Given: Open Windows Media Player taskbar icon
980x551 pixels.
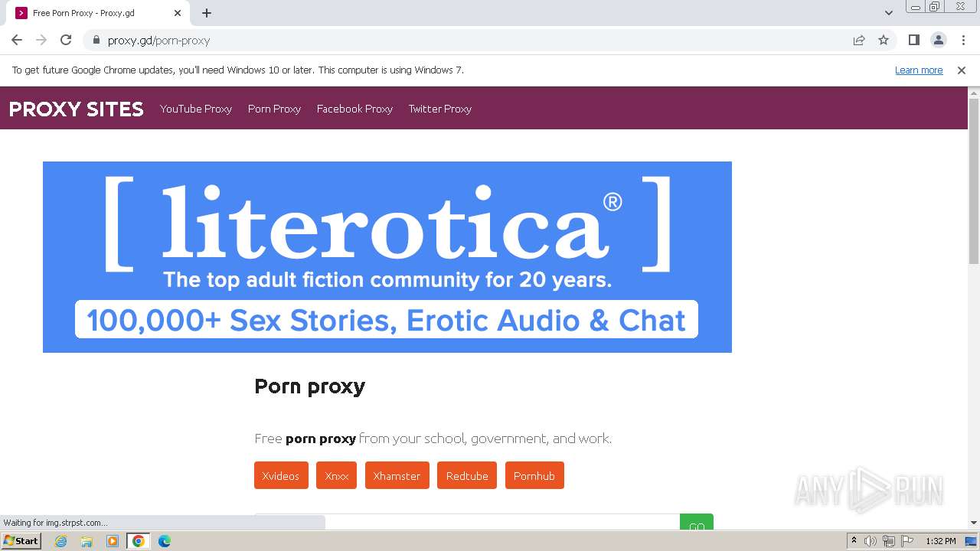Looking at the screenshot, I should click(x=113, y=541).
